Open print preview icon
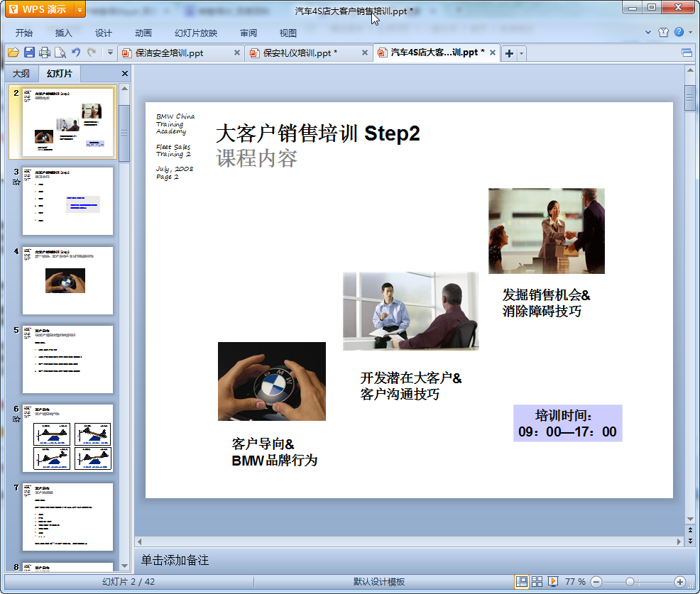Screen dimensions: 700x594 [x=60, y=53]
